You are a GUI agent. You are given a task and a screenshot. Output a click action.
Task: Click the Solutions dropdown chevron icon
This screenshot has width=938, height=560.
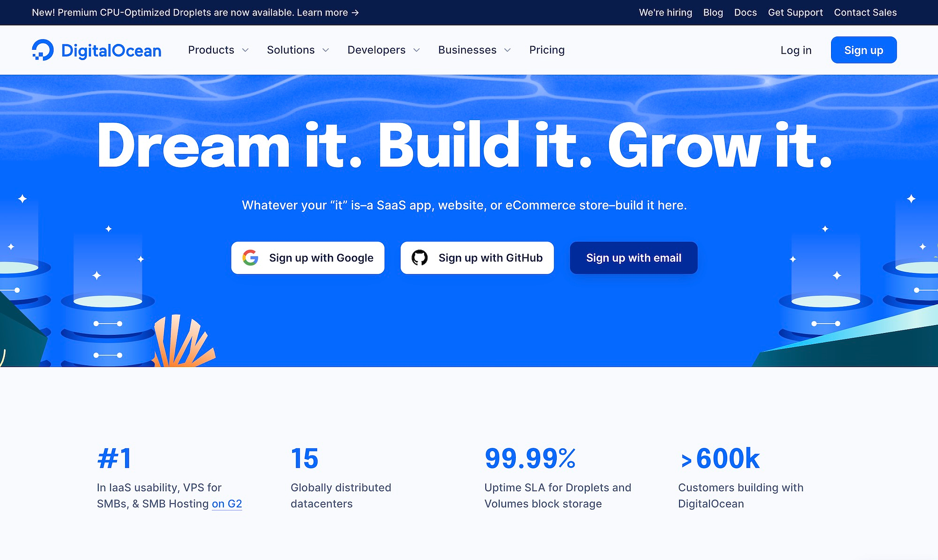click(327, 50)
